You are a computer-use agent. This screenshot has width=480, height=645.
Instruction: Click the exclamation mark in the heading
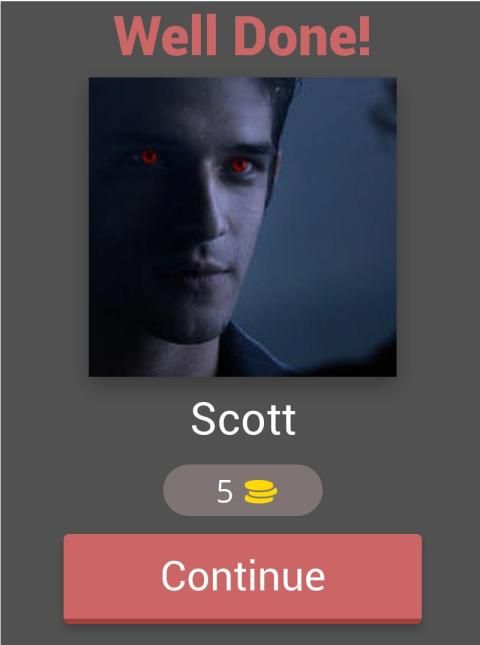point(365,36)
